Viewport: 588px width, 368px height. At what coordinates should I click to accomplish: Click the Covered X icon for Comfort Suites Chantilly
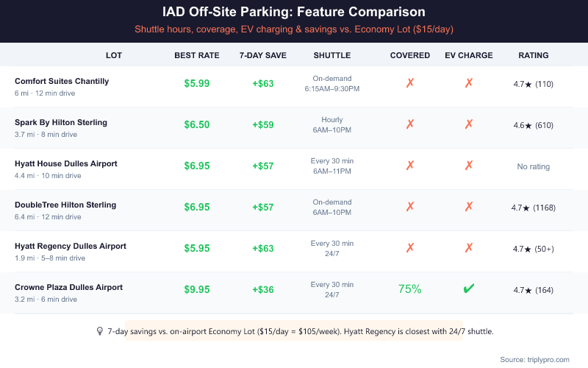(410, 83)
